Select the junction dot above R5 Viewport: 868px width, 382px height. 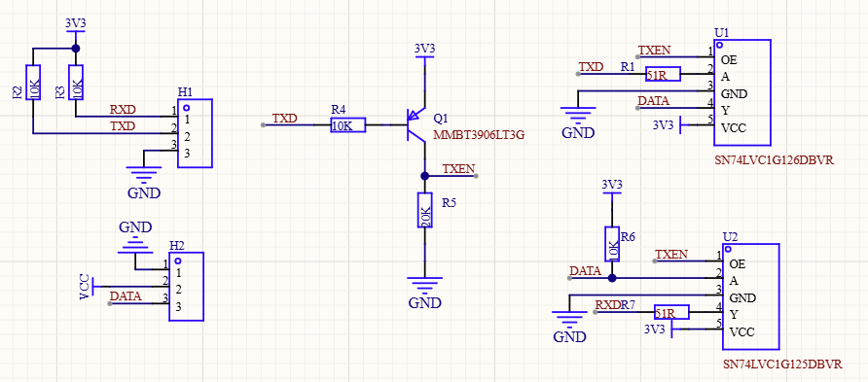pos(424,176)
